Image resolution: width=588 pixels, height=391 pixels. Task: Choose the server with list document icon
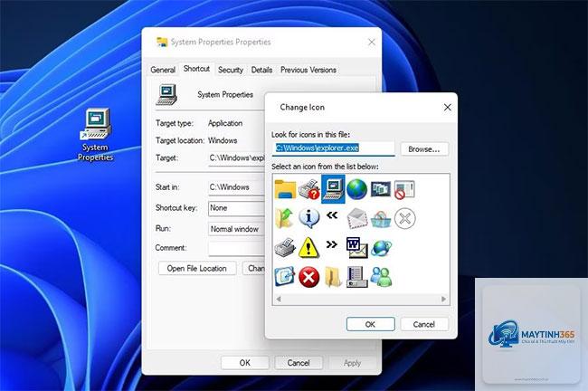click(356, 277)
